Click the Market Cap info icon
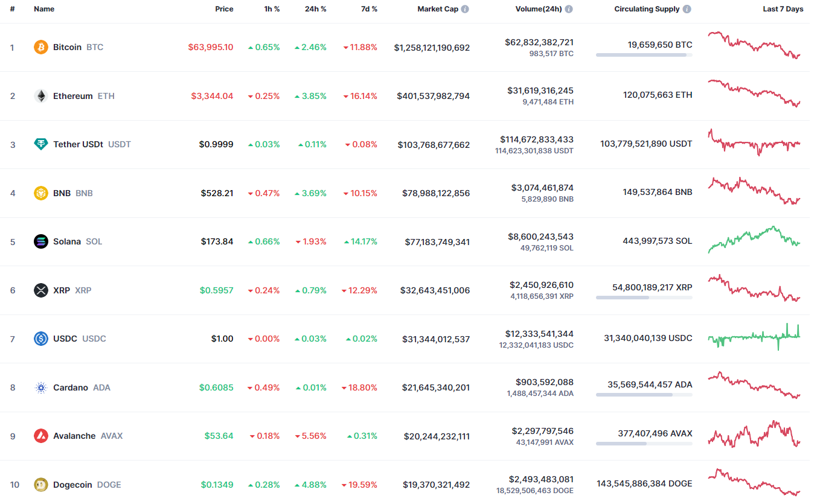This screenshot has width=820, height=504. click(x=465, y=10)
